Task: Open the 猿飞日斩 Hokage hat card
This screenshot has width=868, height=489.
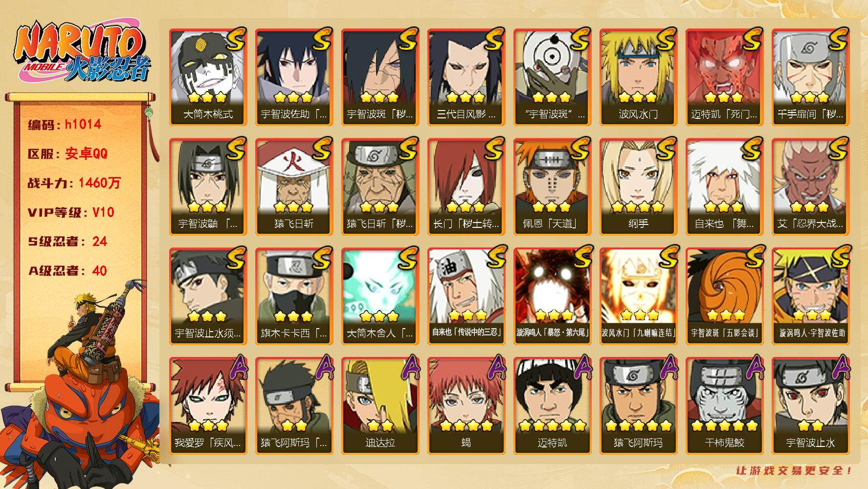Action: tap(294, 186)
